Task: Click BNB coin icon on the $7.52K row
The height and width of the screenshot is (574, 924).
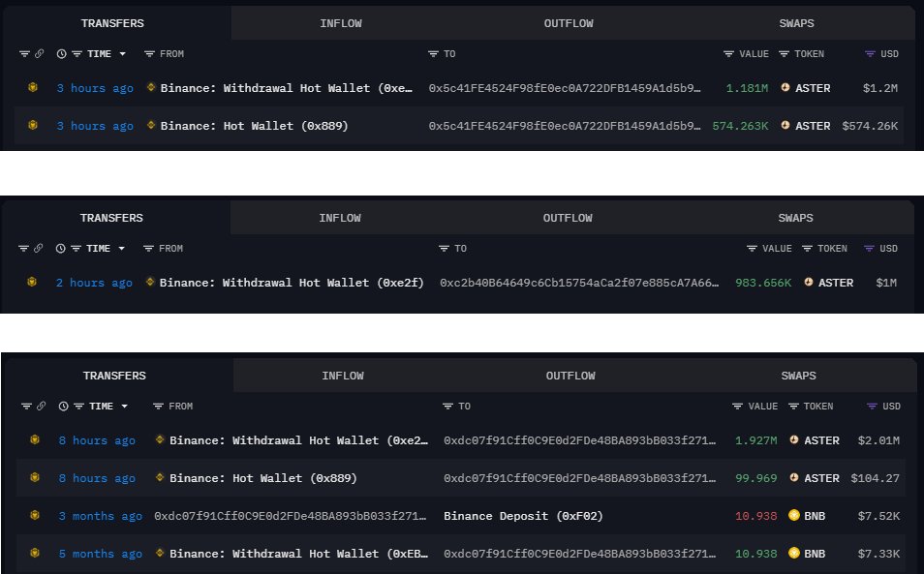Action: (x=794, y=515)
